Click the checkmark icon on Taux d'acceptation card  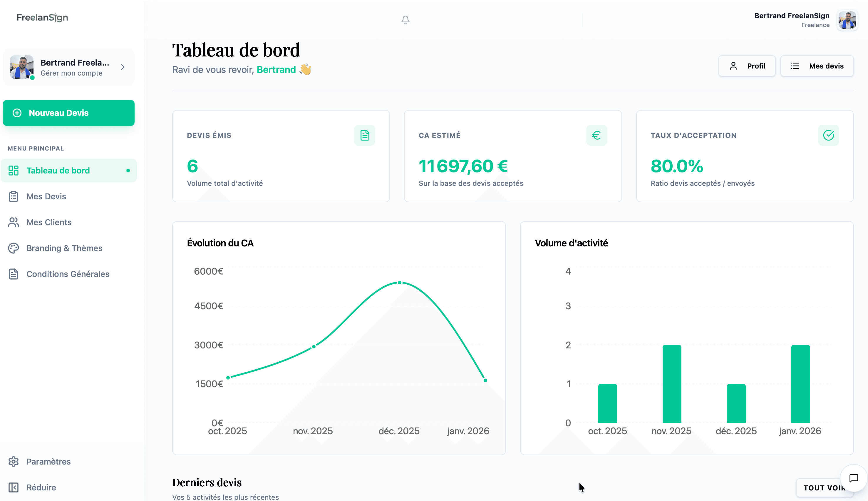pos(828,135)
